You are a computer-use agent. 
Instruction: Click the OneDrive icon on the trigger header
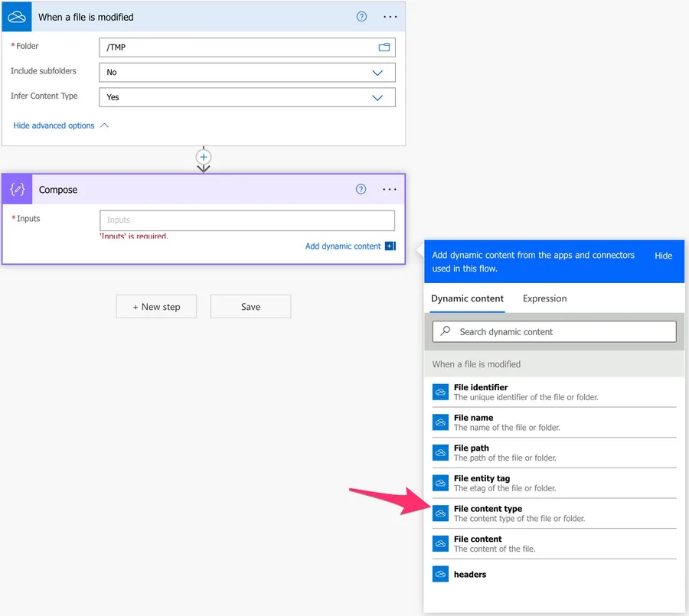(x=17, y=16)
